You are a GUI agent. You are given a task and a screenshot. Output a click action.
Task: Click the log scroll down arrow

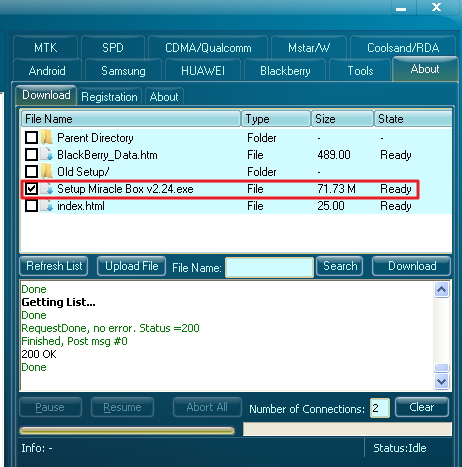click(441, 381)
